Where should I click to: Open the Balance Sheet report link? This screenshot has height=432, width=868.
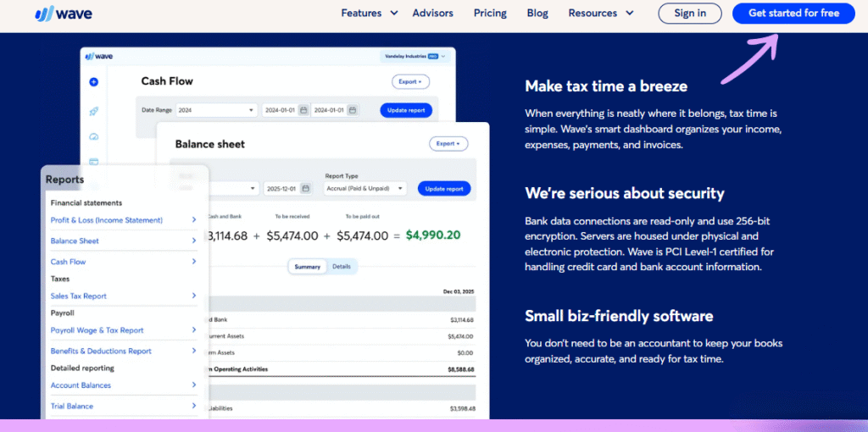click(75, 241)
